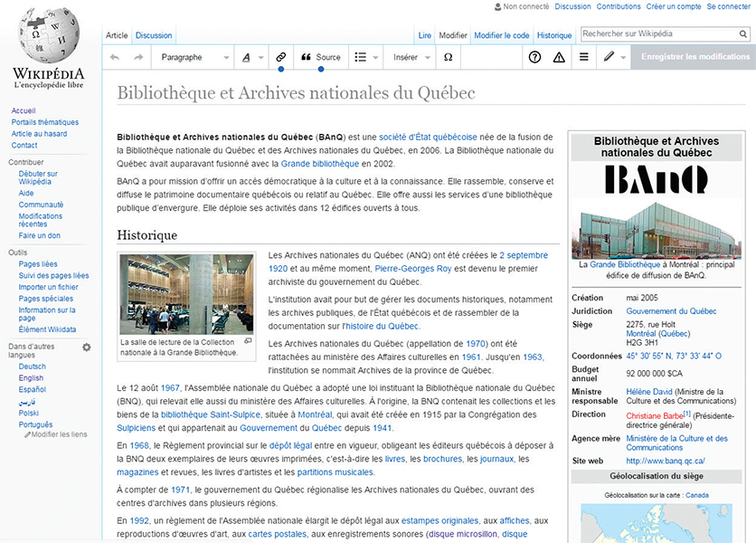Screen dimensions: 756x543
Task: Click the Se connecter link
Action: click(729, 6)
